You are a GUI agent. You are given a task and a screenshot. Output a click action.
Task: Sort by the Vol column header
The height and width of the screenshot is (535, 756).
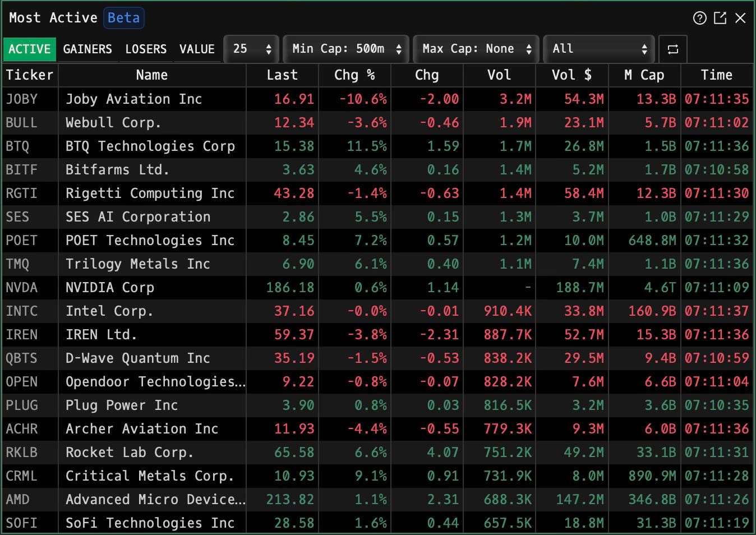[499, 75]
